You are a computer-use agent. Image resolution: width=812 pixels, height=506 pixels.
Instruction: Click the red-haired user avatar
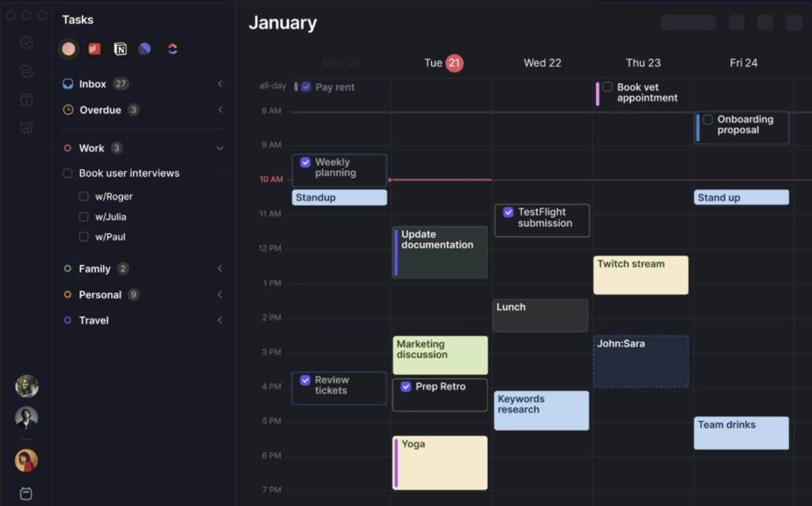coord(26,460)
